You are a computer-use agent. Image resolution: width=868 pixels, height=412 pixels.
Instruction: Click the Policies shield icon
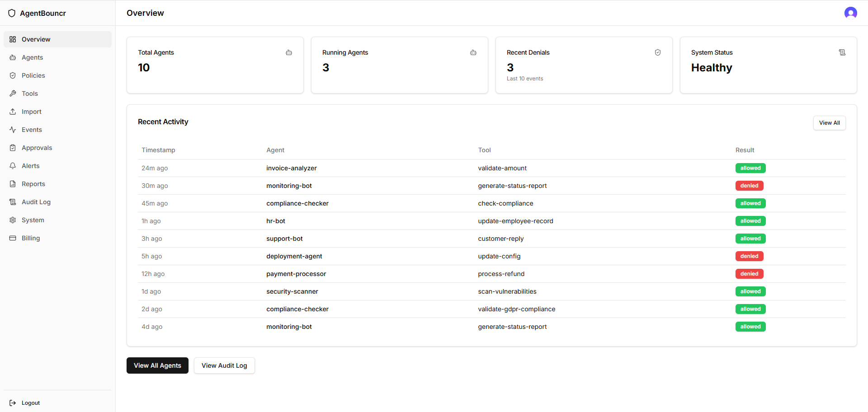13,75
